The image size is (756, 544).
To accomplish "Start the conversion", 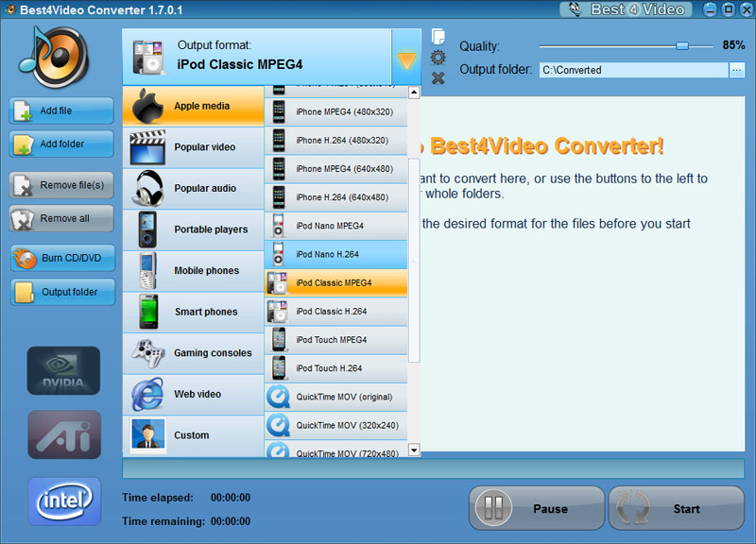I will click(677, 508).
